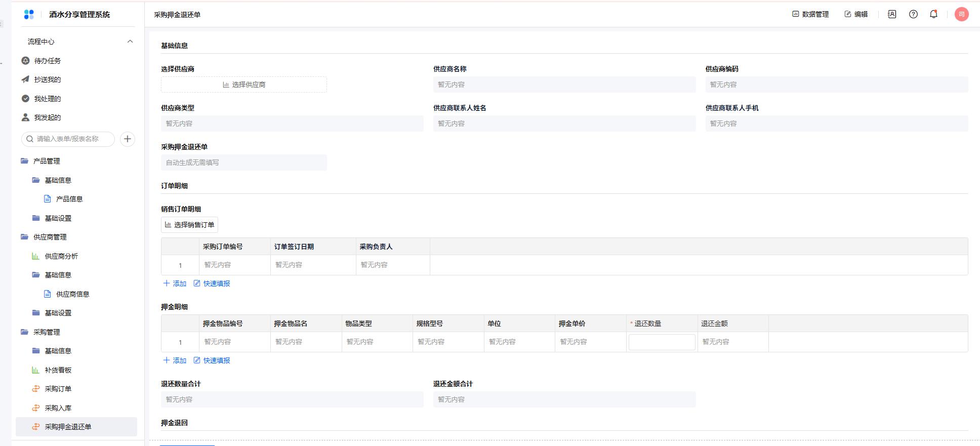Viewport: 980px width, 446px height.
Task: Click the 规格型号 column header
Action: (448, 323)
